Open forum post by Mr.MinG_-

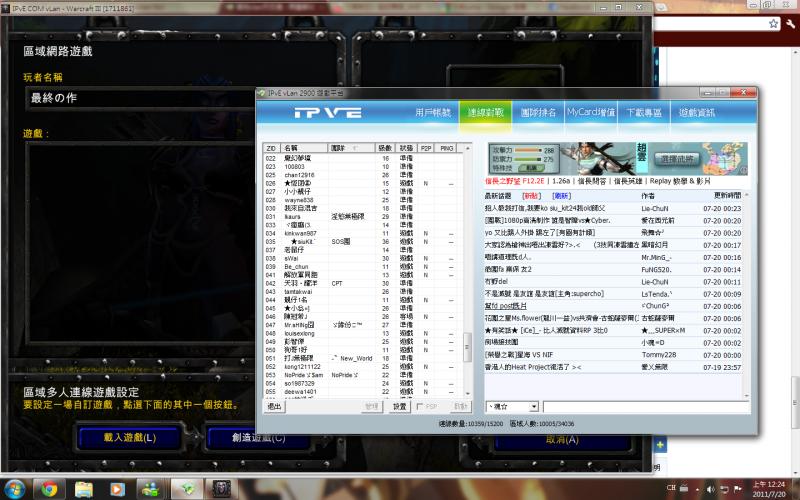click(x=508, y=257)
